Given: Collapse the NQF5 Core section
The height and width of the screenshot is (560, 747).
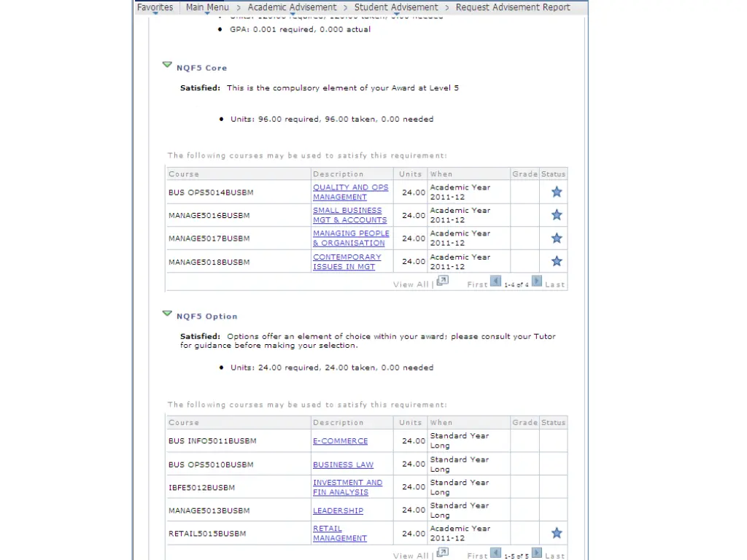Looking at the screenshot, I should [167, 65].
